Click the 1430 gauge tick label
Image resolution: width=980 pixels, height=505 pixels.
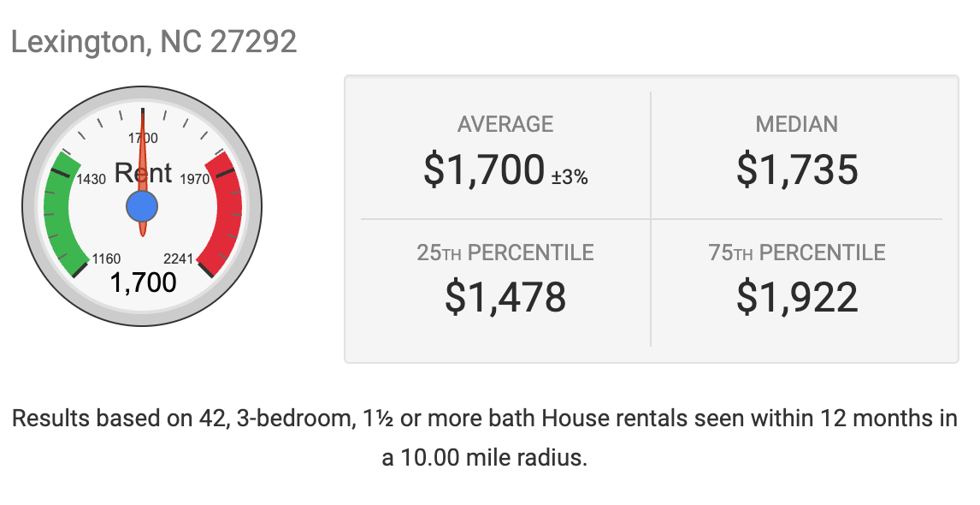pyautogui.click(x=92, y=180)
